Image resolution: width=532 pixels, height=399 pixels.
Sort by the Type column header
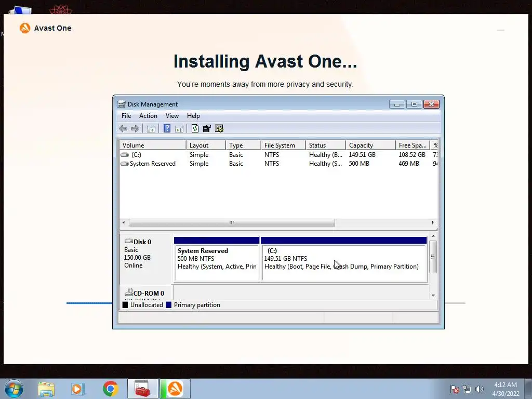tap(243, 145)
